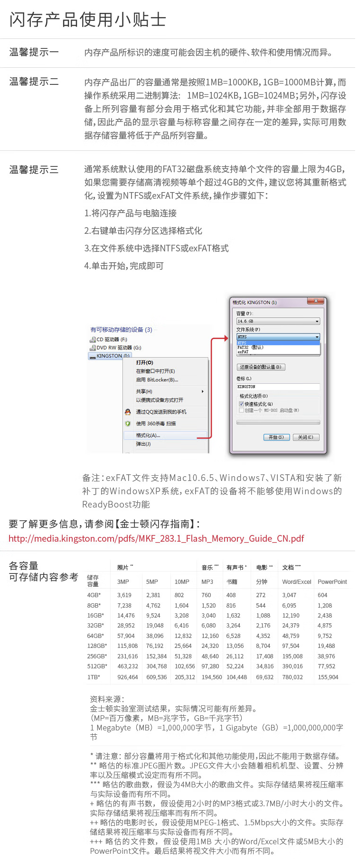Viewport: 358px width, 868px height.
Task: Tick the 创建一个 MS-DOS 启动盘 checkbox
Action: click(242, 410)
